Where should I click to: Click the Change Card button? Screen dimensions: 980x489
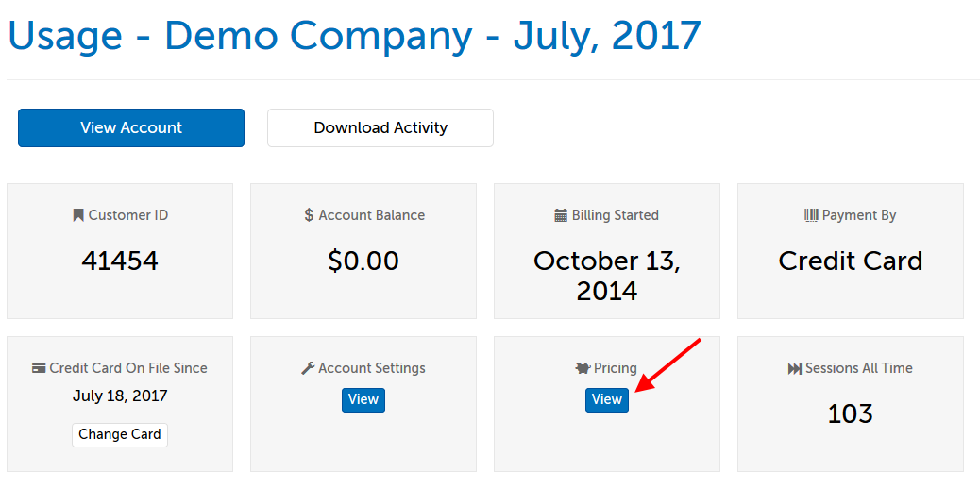click(x=120, y=434)
